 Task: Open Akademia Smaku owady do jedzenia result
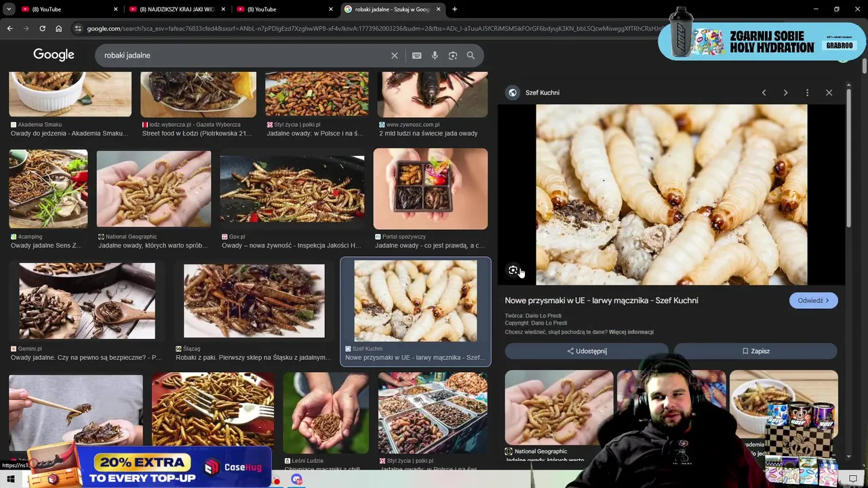point(70,95)
